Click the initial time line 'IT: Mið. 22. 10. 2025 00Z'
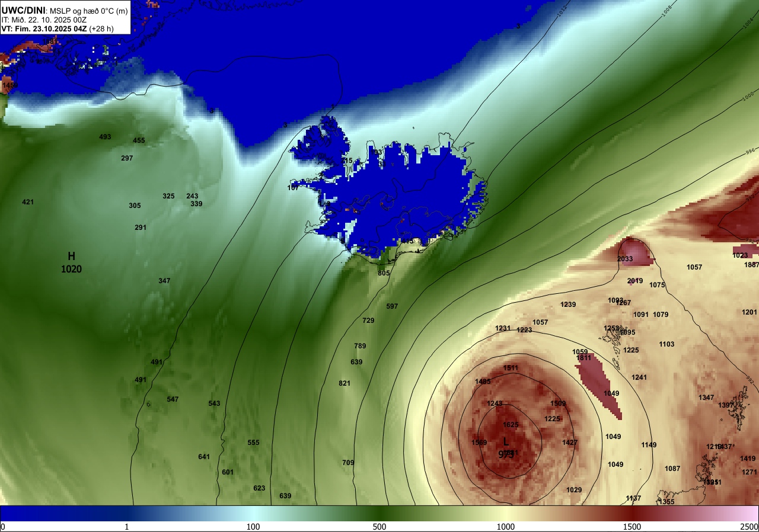The height and width of the screenshot is (532, 759). coord(44,20)
